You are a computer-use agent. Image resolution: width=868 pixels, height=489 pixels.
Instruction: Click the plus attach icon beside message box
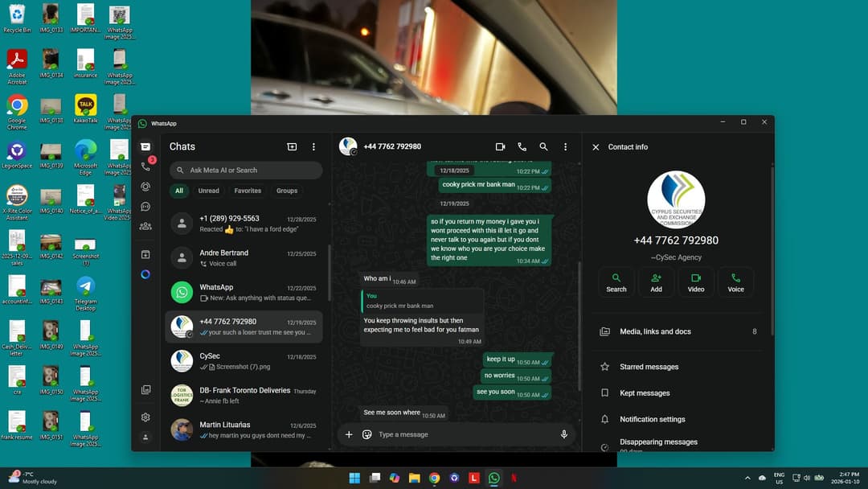tap(349, 434)
